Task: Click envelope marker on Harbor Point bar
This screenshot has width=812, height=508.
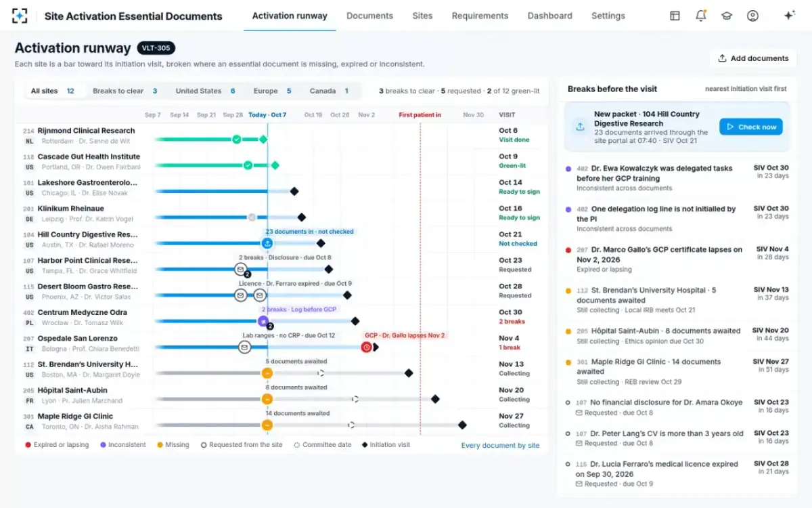Action: click(x=240, y=270)
